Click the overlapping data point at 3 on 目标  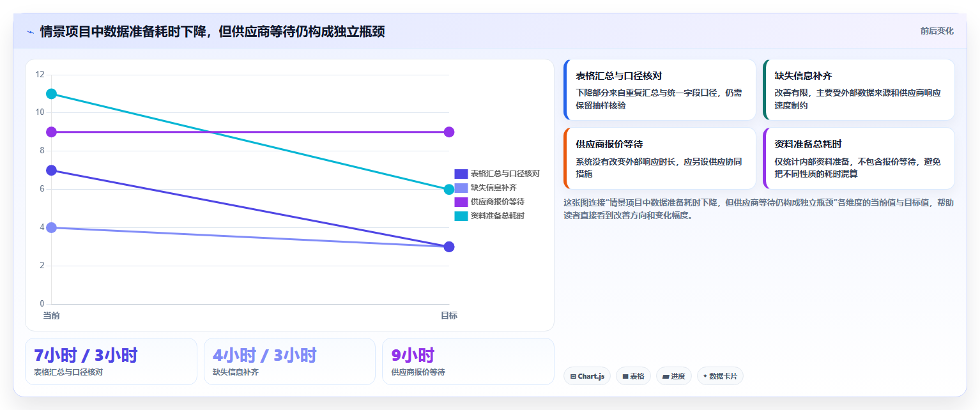coord(449,247)
